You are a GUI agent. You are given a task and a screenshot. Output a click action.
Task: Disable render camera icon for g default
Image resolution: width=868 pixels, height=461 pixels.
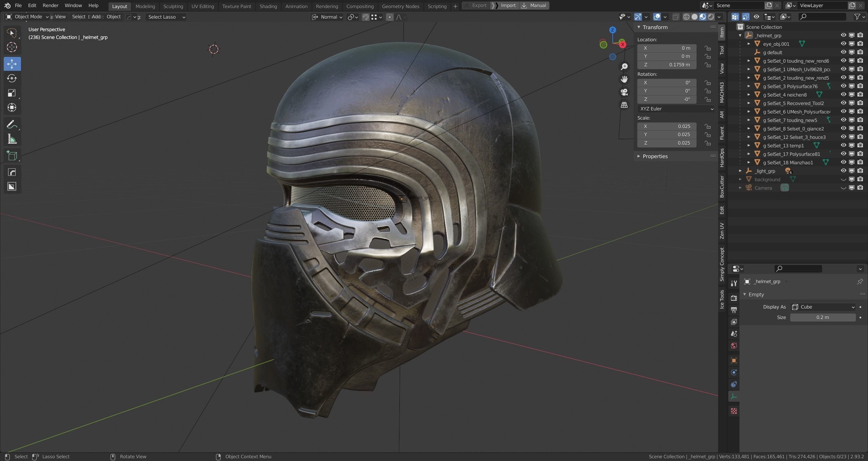point(860,52)
